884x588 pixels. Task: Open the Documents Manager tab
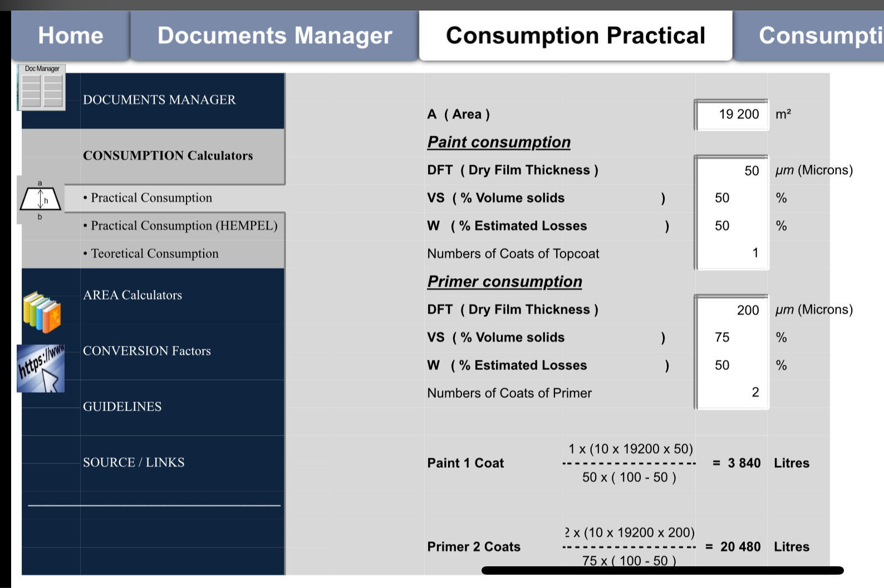(x=274, y=36)
